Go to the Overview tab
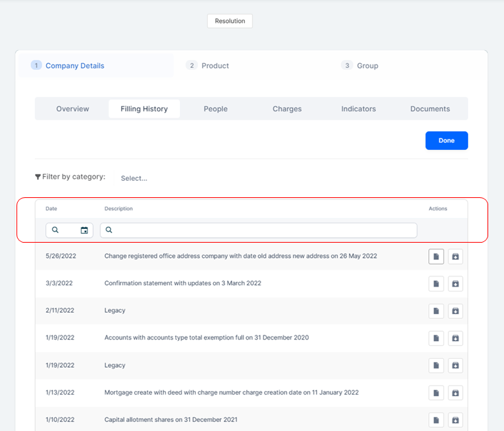Screen dimensions: 504x431 [x=73, y=109]
